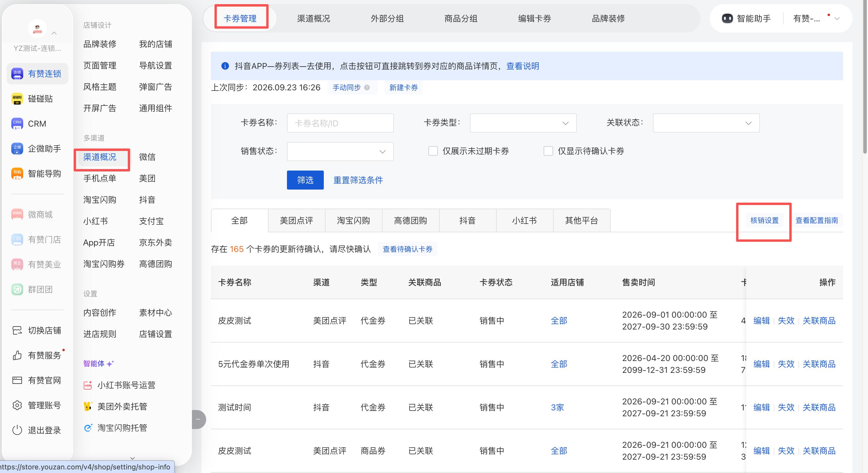
Task: Tick the 仅显示待确认卡券 checkbox
Action: tap(548, 151)
